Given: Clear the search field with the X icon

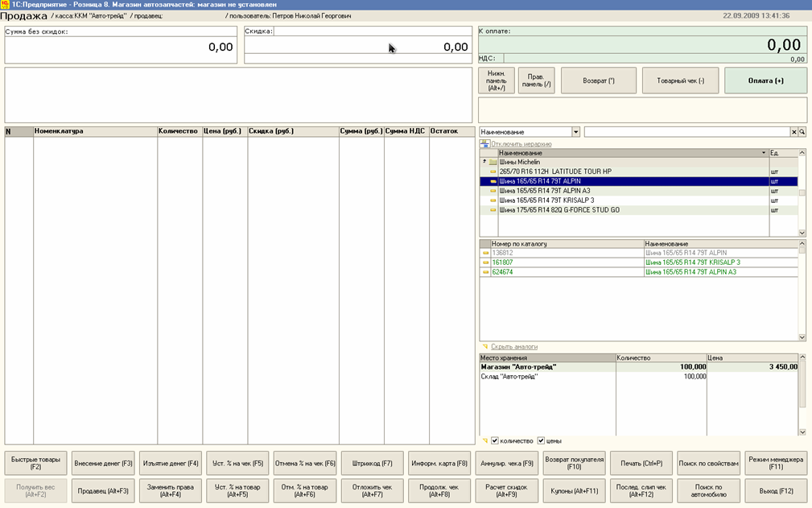Looking at the screenshot, I should coord(793,132).
